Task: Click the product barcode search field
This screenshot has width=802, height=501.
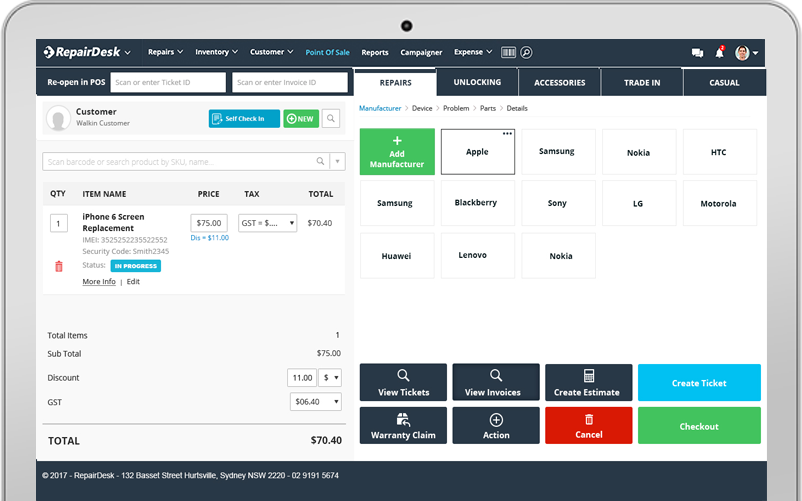Action: point(186,162)
